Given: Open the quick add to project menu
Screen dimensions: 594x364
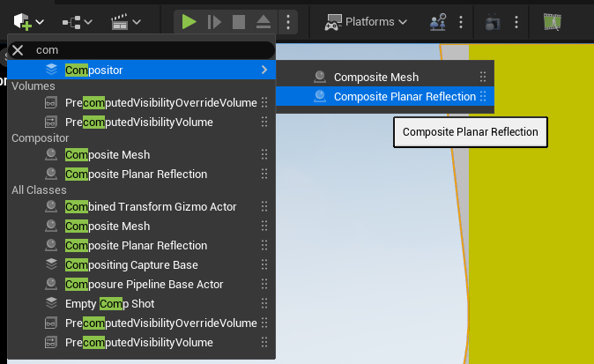Looking at the screenshot, I should [28, 21].
